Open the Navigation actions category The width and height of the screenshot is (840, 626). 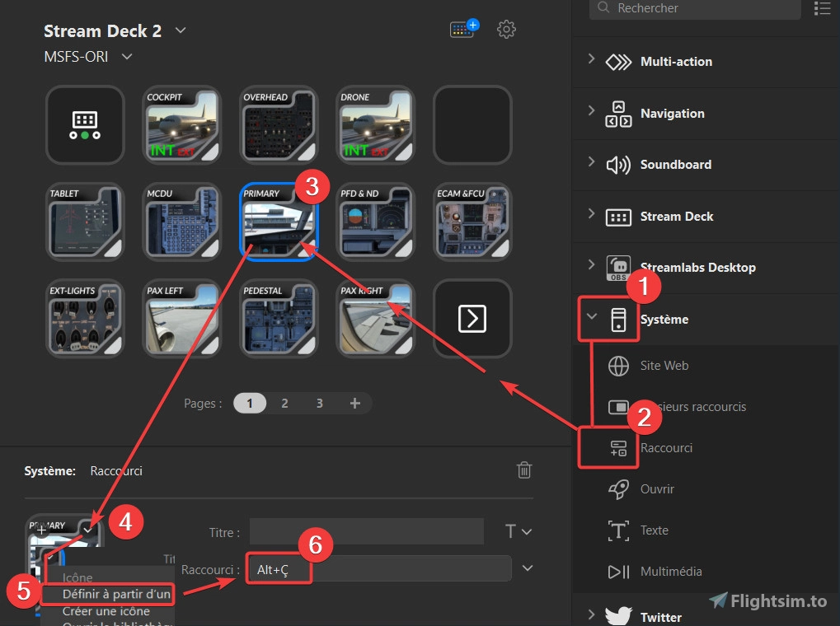tap(670, 114)
